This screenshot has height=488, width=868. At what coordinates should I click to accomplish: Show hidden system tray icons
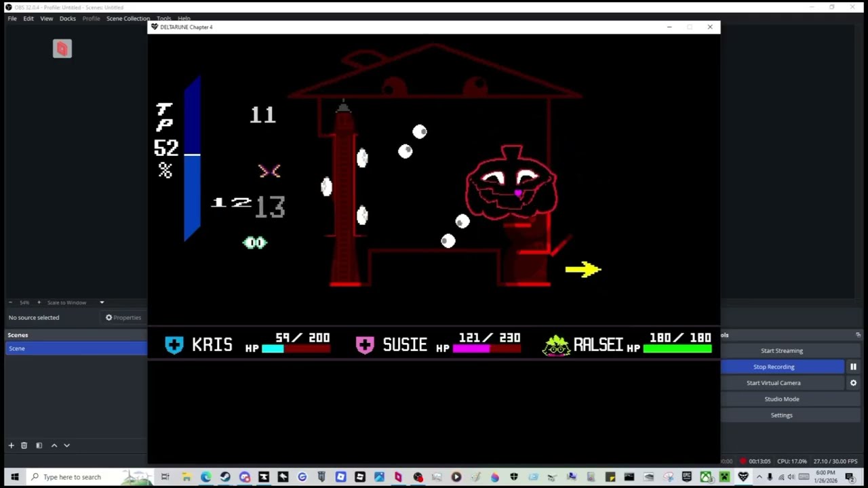click(759, 477)
